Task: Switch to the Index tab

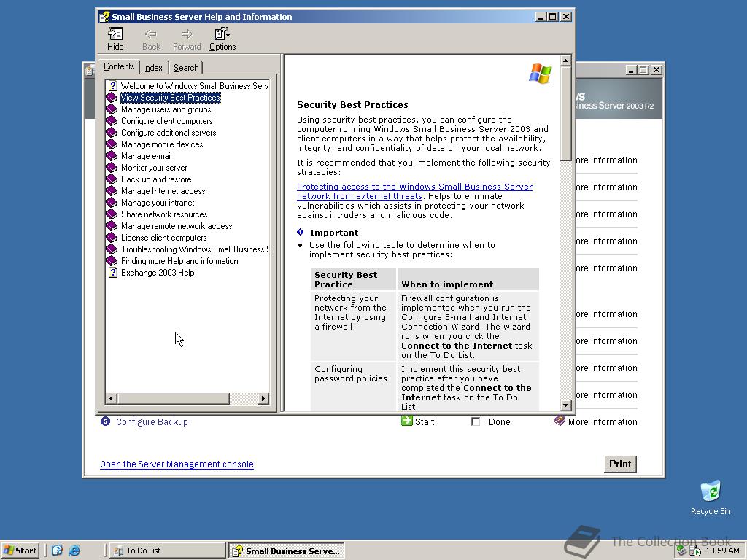Action: click(x=153, y=68)
